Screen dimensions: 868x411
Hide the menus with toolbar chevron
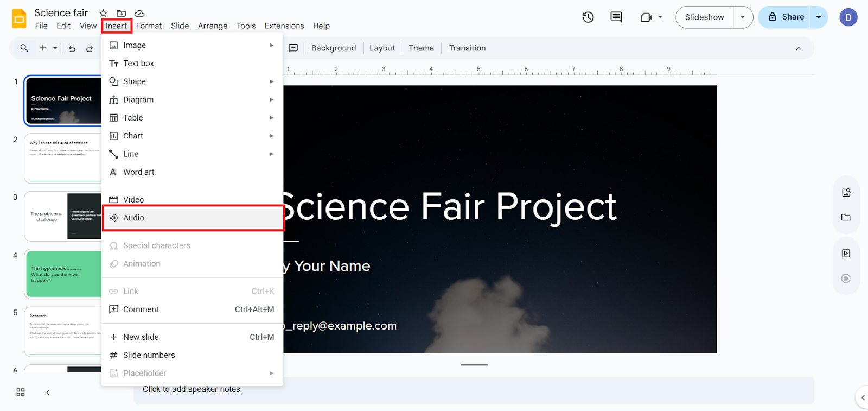coord(799,48)
